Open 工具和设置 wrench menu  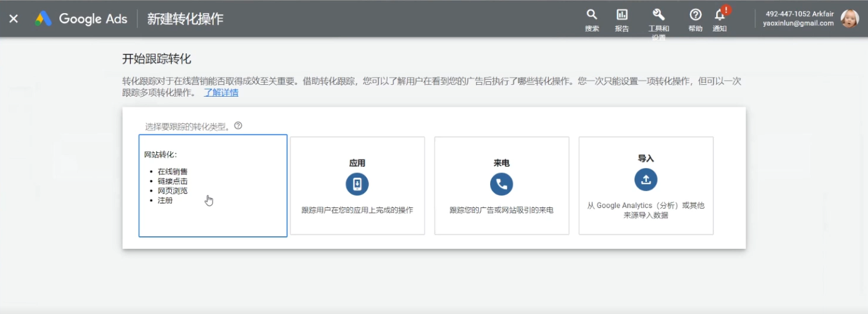(x=658, y=23)
